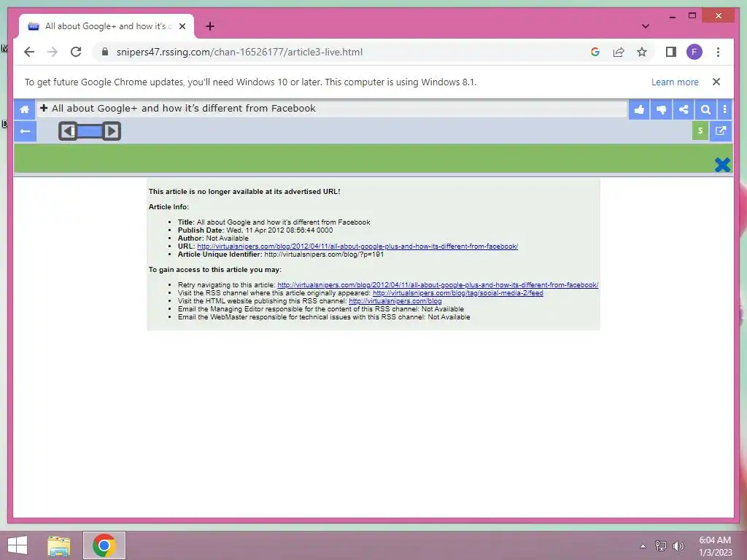
Task: Open the article URL link under Article Info
Action: 357,246
